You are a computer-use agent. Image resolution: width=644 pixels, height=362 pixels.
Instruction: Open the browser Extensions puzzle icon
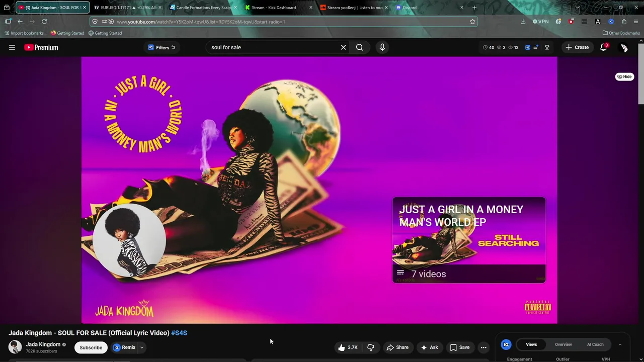click(x=624, y=22)
